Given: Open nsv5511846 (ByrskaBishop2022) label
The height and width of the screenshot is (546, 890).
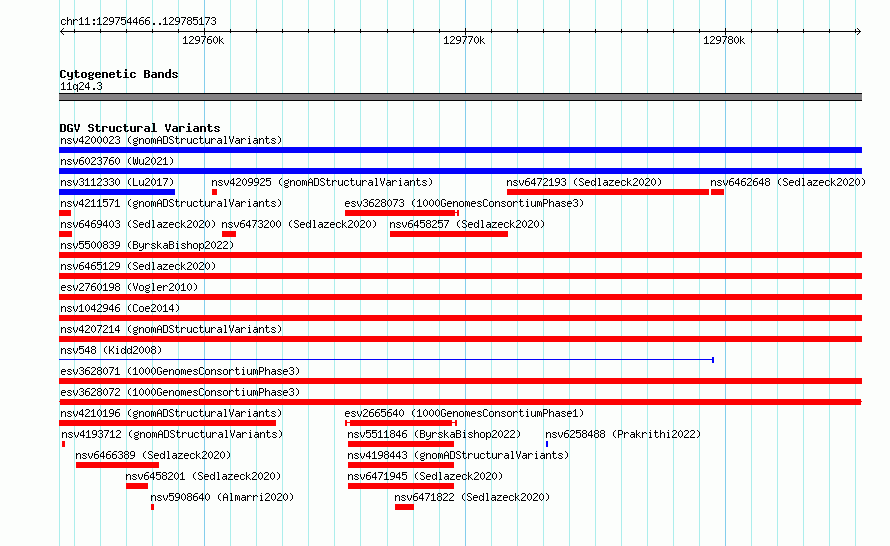Looking at the screenshot, I should (x=434, y=434).
